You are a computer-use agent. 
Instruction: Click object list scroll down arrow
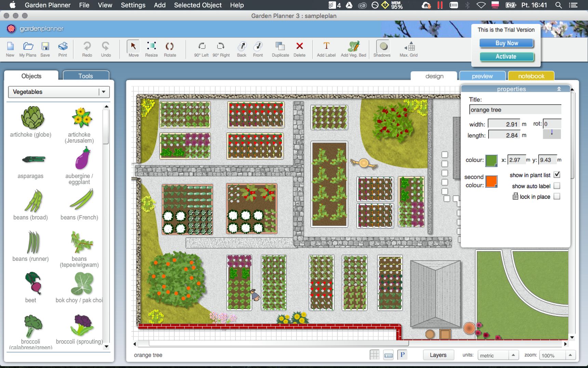coord(106,347)
